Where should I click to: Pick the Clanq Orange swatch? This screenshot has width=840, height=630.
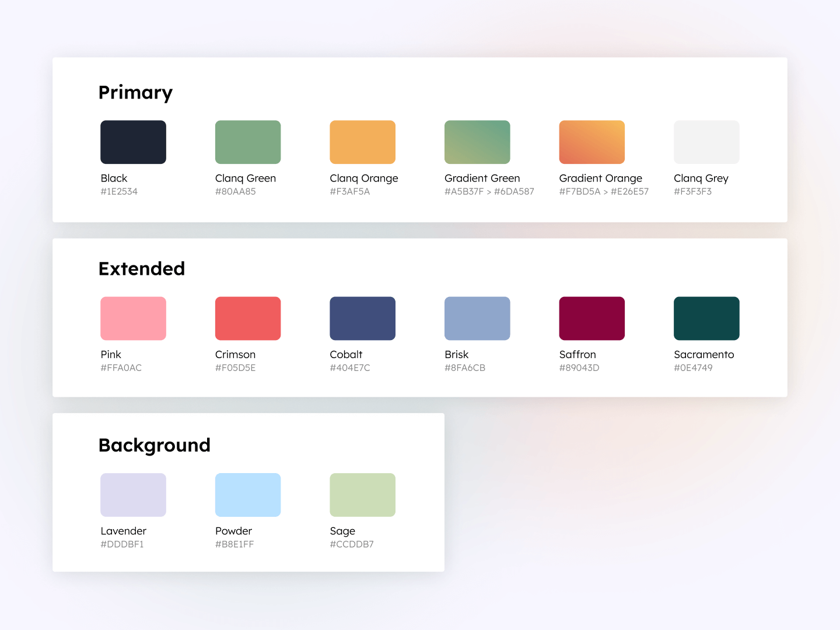362,142
